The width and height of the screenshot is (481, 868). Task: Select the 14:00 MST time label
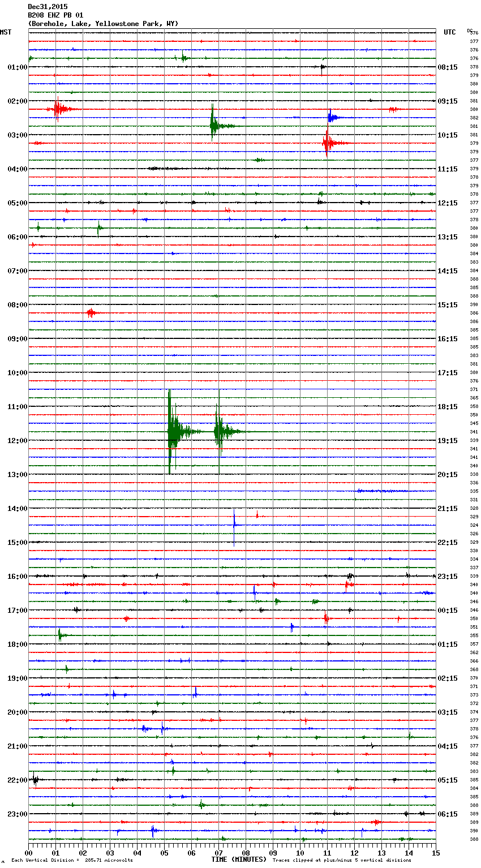click(18, 509)
